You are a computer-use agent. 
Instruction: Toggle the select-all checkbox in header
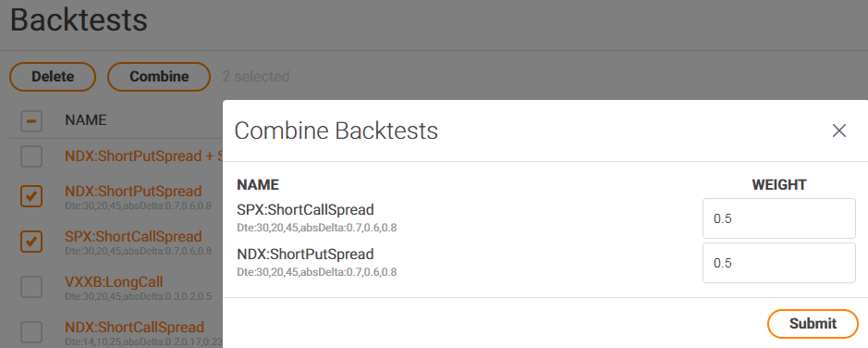click(x=31, y=121)
